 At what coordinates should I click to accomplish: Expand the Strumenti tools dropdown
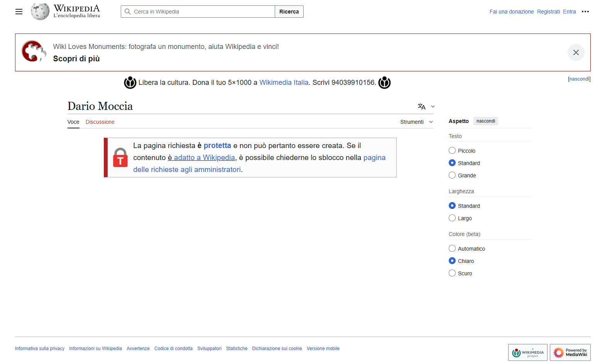416,122
